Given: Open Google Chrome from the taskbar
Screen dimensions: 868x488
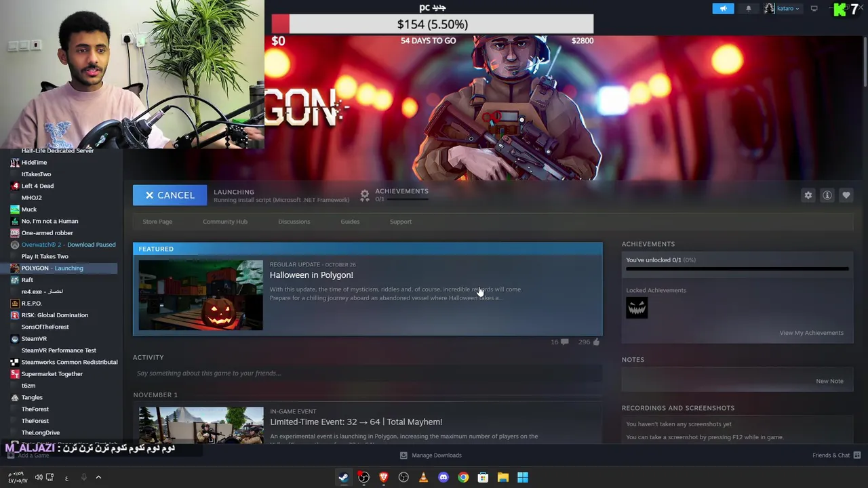Looking at the screenshot, I should (x=463, y=478).
